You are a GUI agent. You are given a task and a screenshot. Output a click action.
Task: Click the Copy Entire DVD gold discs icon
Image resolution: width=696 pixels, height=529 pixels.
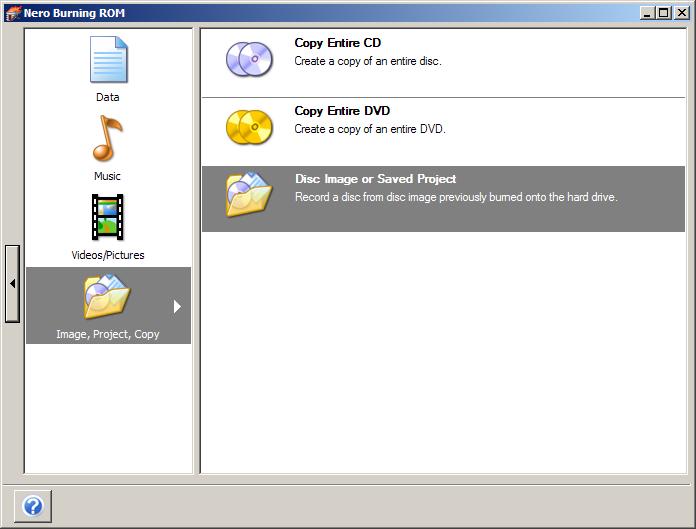[x=249, y=127]
